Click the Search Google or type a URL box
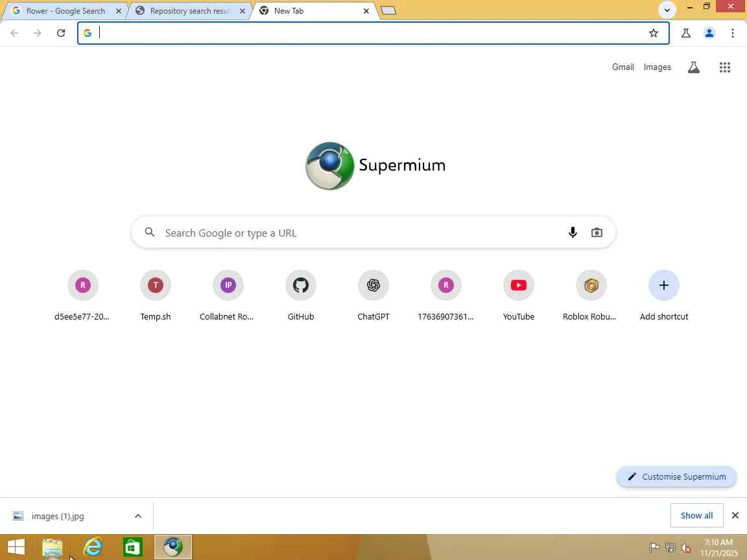 (373, 233)
